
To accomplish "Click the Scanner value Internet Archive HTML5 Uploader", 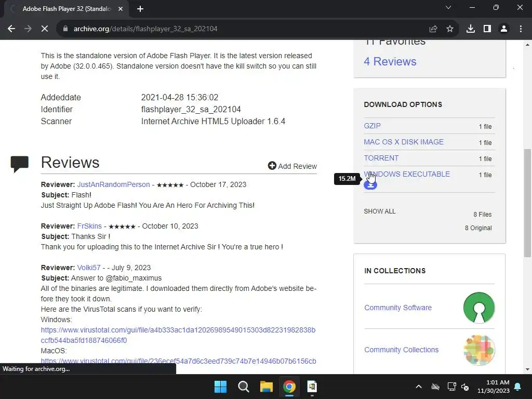I will (x=213, y=121).
